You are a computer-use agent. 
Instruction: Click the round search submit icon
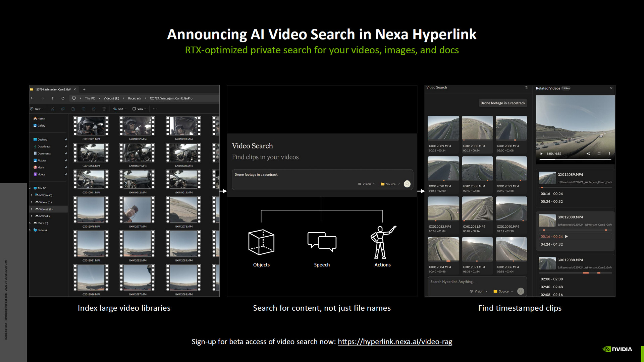tap(407, 184)
